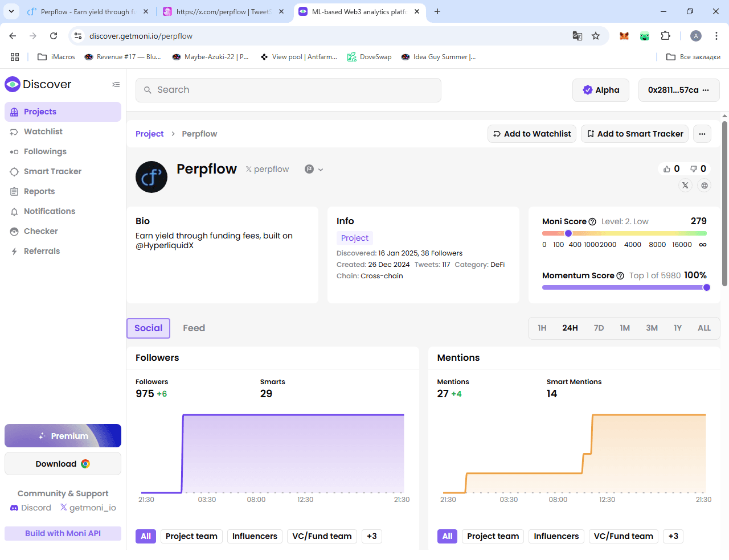Expand the tab search dropdown arrow
The image size is (729, 560).
(11, 11)
